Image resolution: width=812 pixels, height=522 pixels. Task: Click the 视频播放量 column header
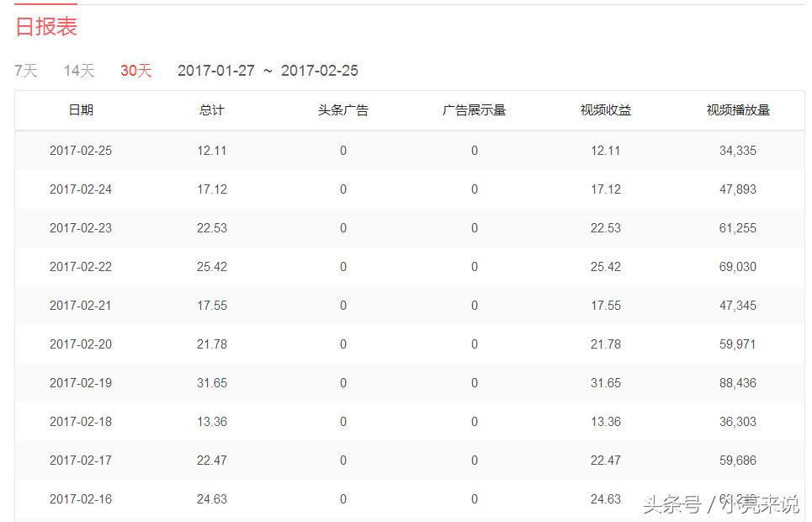(x=740, y=109)
